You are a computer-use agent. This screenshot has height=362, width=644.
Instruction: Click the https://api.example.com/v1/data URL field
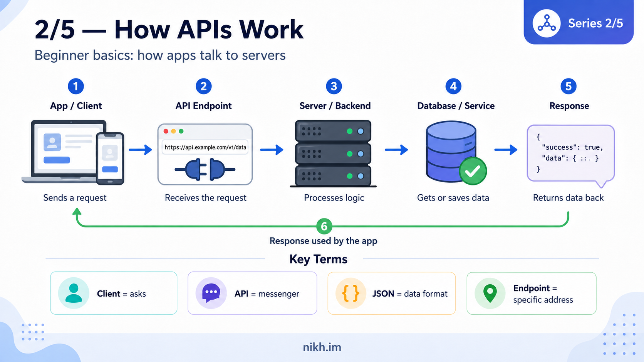pyautogui.click(x=205, y=147)
